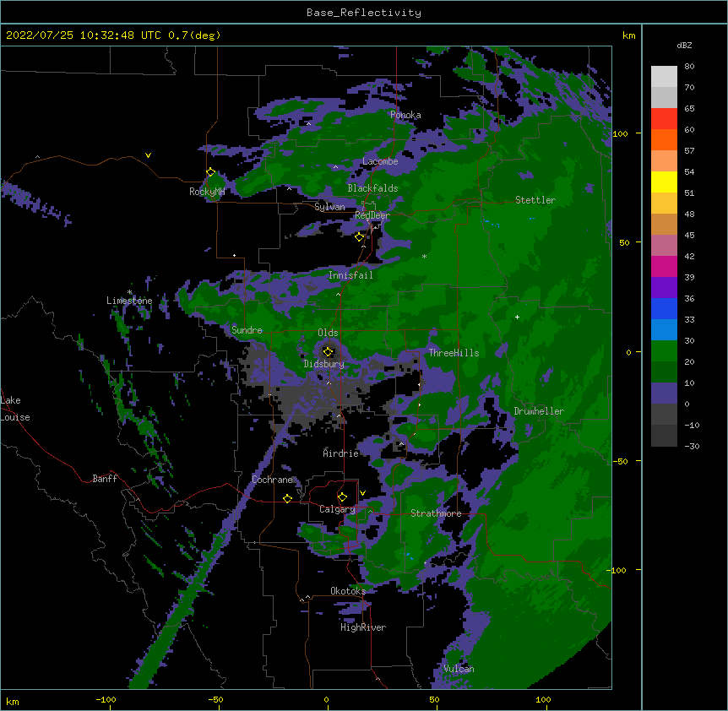The height and width of the screenshot is (711, 728).
Task: Select the Drumheller label
Action: pos(539,411)
